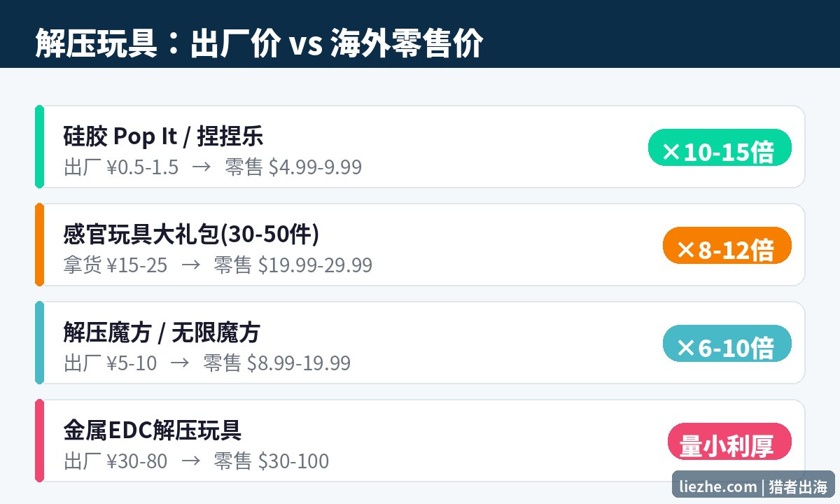Click the price text 出厂 ¥30-80
Viewport: 840px width, 504px height.
click(x=115, y=461)
